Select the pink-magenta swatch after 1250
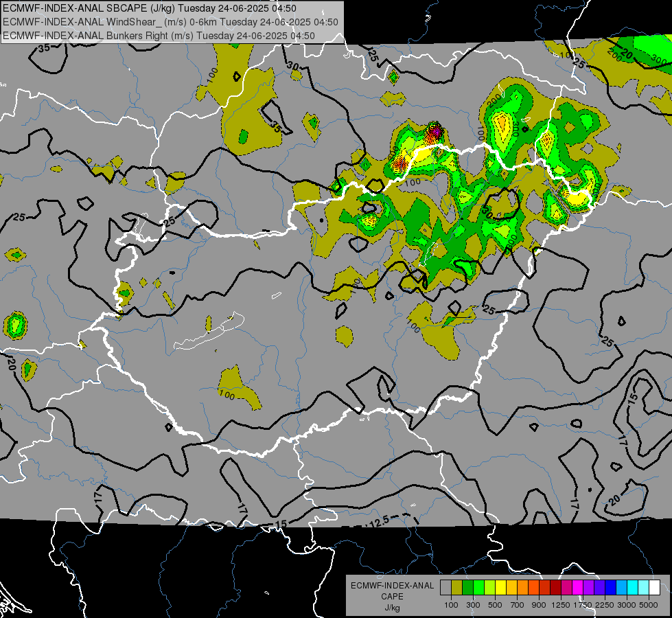Screen dimensions: 672x618 click(x=566, y=588)
